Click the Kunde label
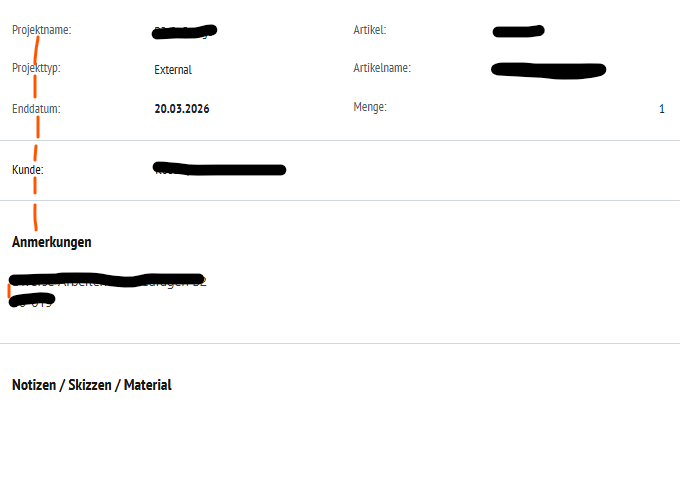Viewport: 690px width, 485px height. click(x=28, y=169)
